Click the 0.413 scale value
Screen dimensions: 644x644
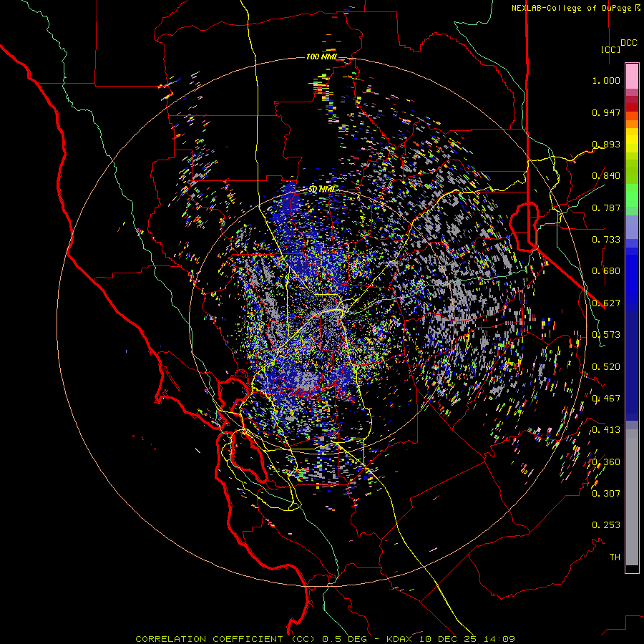click(x=606, y=430)
